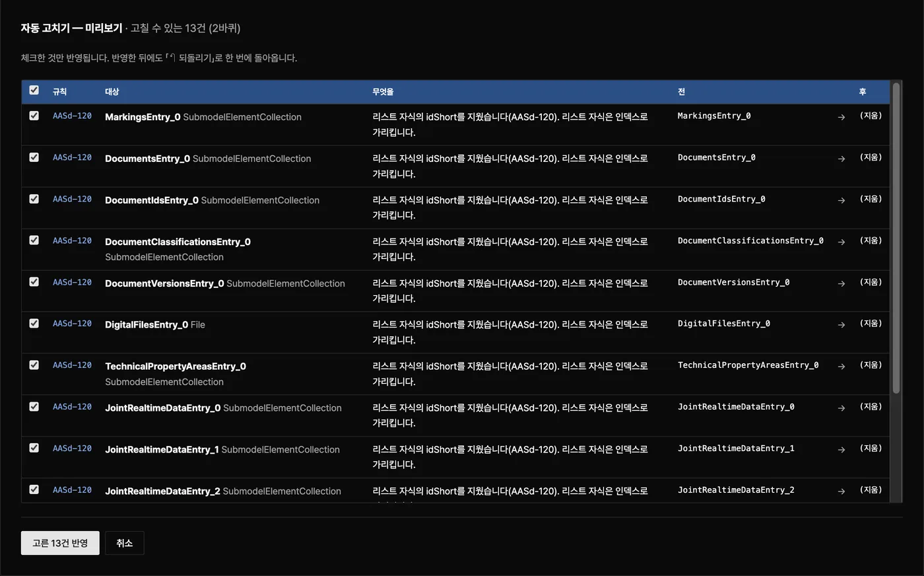This screenshot has width=924, height=576.
Task: Click the arrow icon in the DocumentIdsEntry_0 row
Action: click(x=841, y=200)
